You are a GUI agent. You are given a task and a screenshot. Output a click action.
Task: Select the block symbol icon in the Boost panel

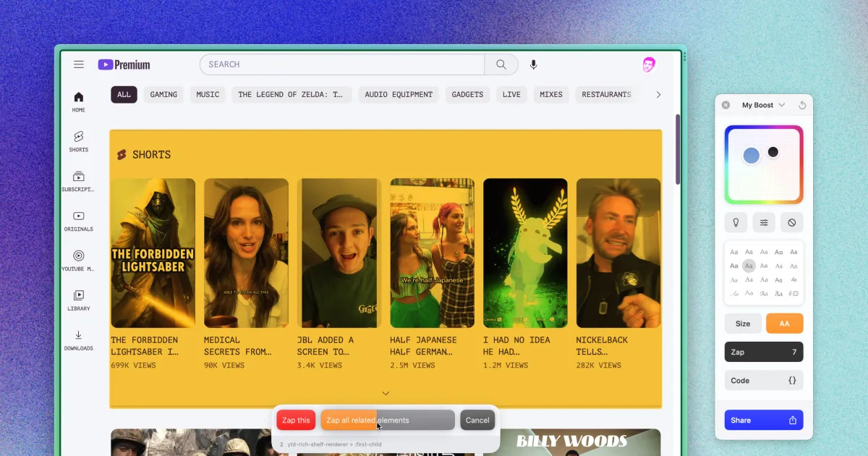tap(792, 222)
